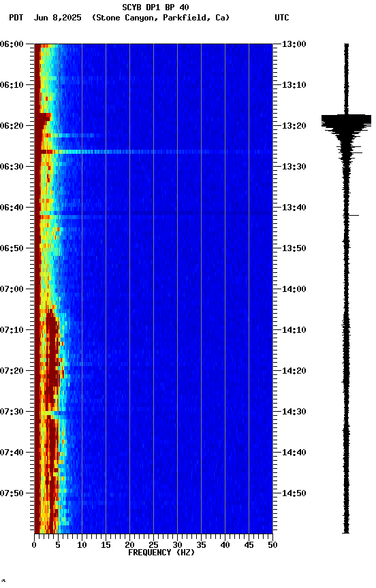Click the 'FREQUENCY (HZ)' axis title
Screen dimensions: 376x588
click(x=161, y=553)
